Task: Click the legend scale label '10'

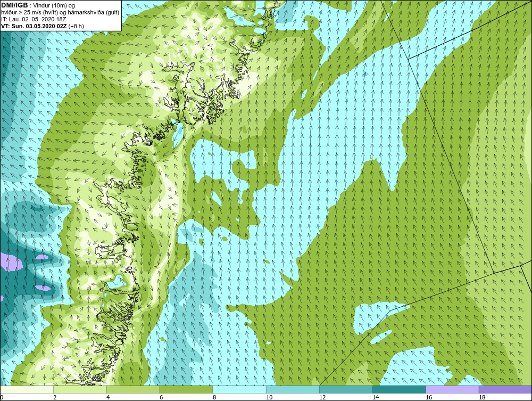Action: pos(269,397)
